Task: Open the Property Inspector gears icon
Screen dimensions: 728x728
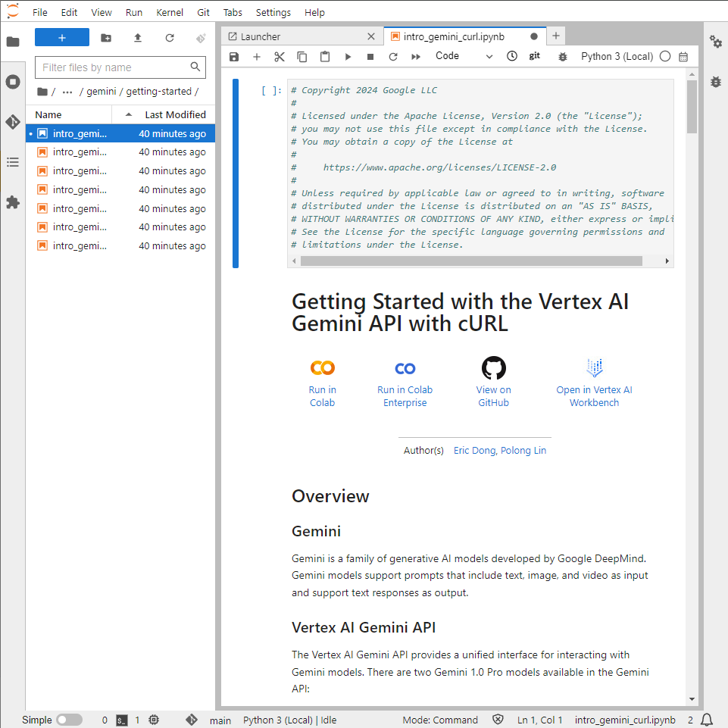Action: pos(715,42)
